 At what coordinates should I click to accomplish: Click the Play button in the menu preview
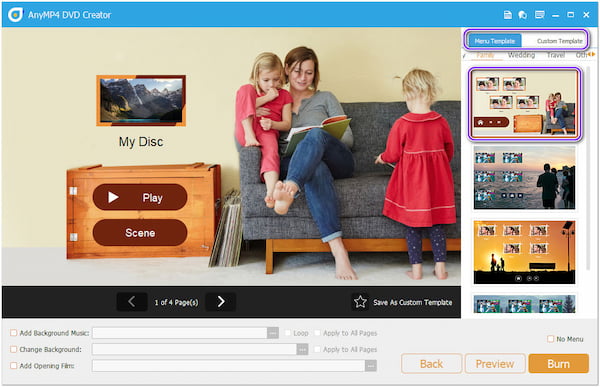point(140,197)
